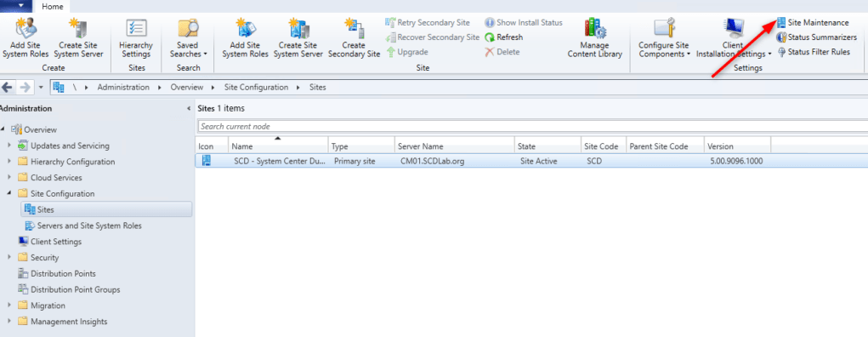Click Create Secondary Site icon

pyautogui.click(x=354, y=28)
